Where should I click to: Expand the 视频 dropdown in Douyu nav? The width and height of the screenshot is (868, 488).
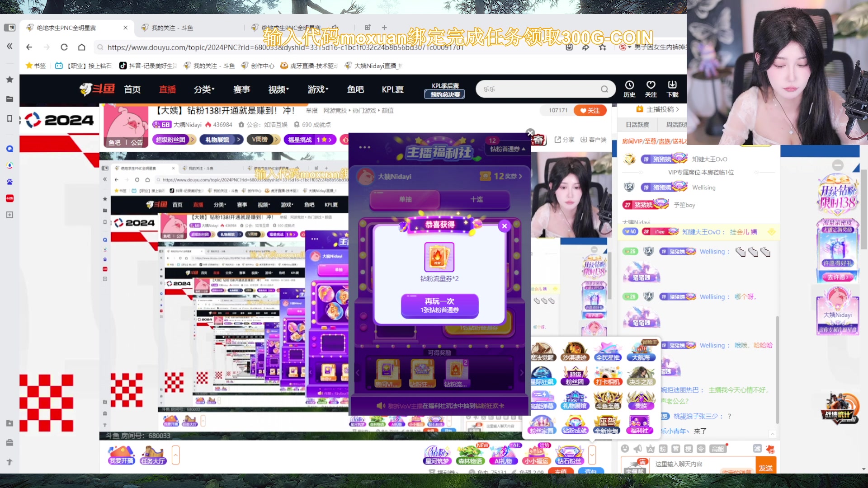tap(278, 89)
